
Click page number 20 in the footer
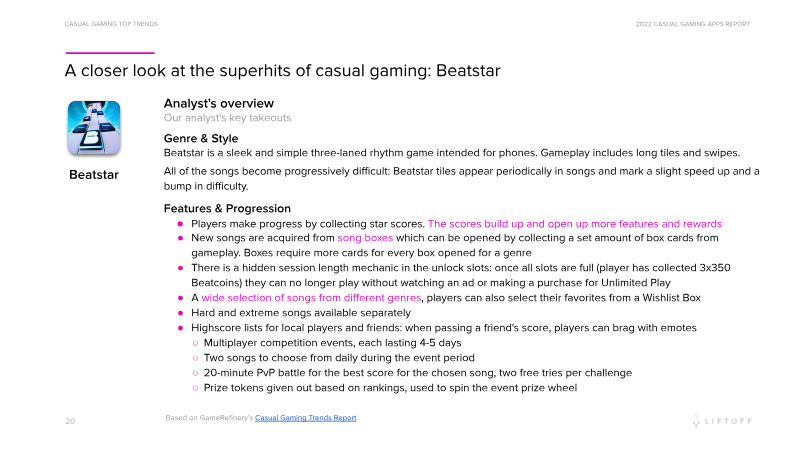pyautogui.click(x=70, y=421)
